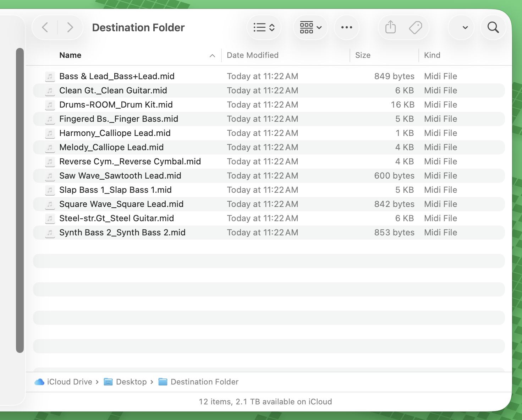The image size is (522, 420).
Task: Click the file icon for Saw Wave_Sawtooth Lead.mid
Action: [50, 176]
